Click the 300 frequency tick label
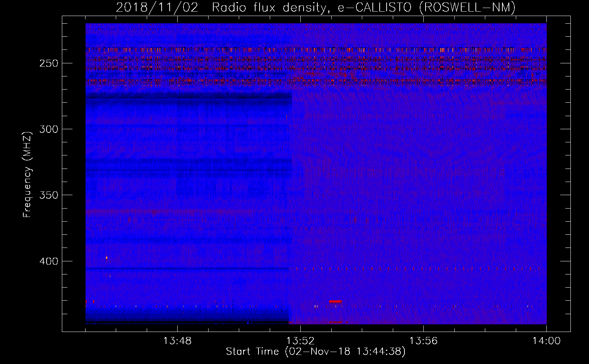This screenshot has width=589, height=364. point(48,129)
